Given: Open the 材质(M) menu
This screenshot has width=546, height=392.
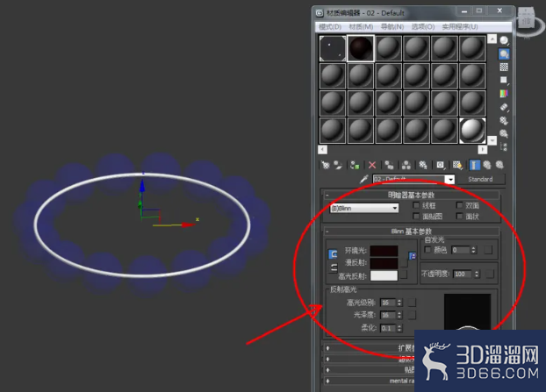Looking at the screenshot, I should (361, 27).
